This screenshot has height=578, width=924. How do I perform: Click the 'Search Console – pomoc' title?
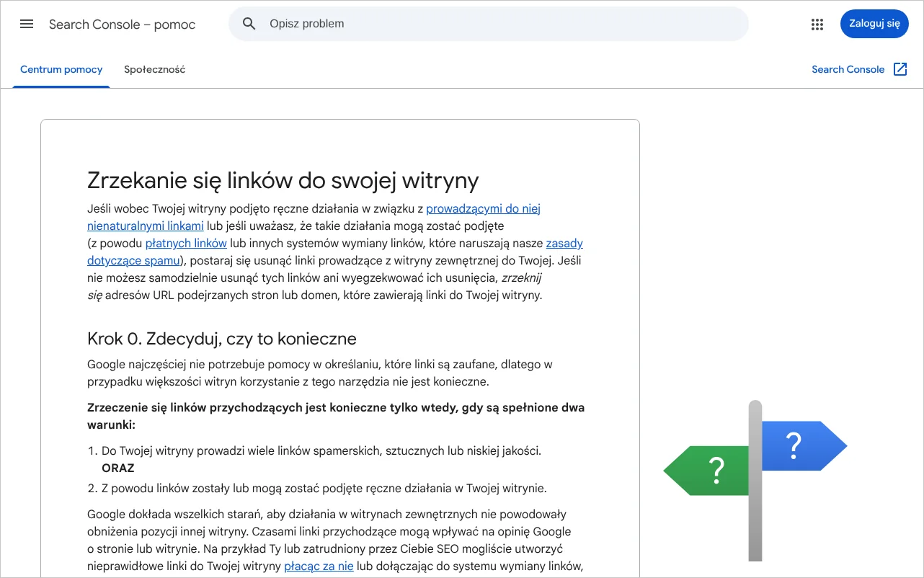[x=122, y=24]
